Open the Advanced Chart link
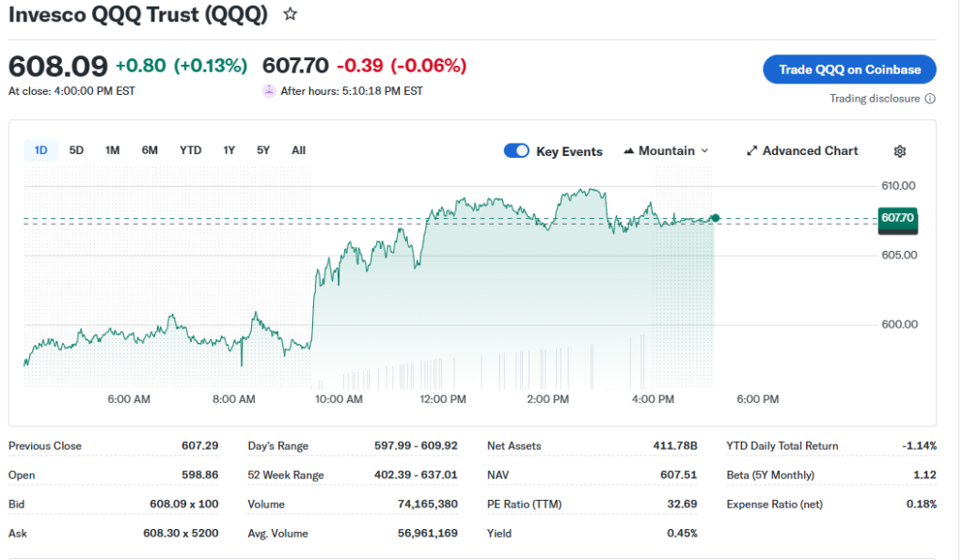Viewport: 963px width, 560px height. click(810, 151)
